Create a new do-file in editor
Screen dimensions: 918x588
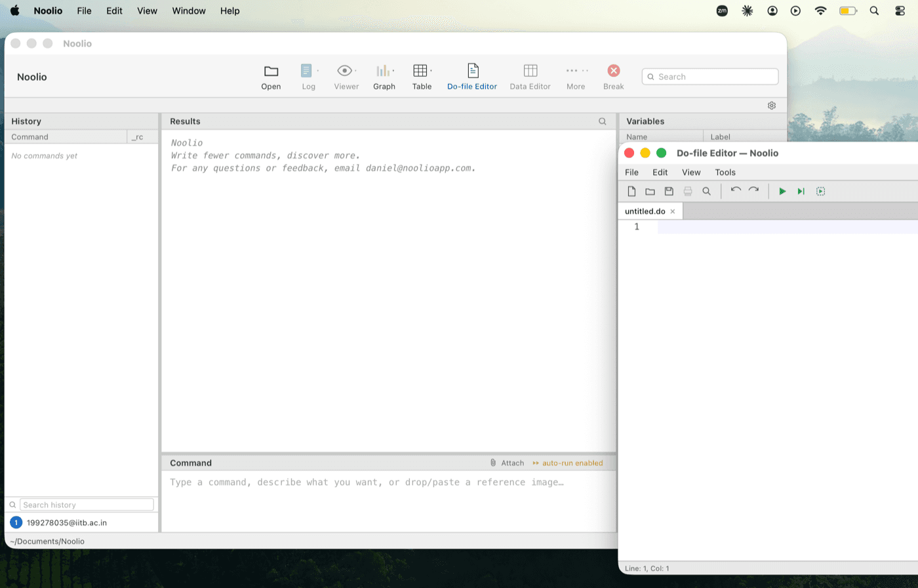click(631, 191)
